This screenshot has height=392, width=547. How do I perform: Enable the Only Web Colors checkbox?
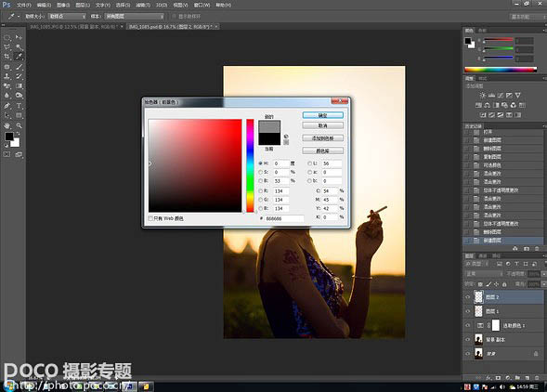[x=150, y=218]
